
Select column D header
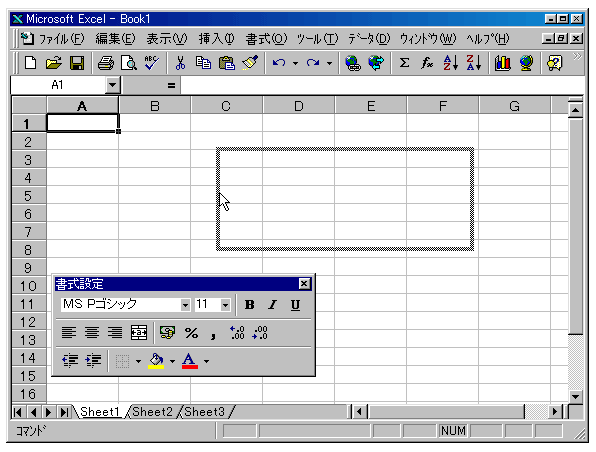[299, 106]
